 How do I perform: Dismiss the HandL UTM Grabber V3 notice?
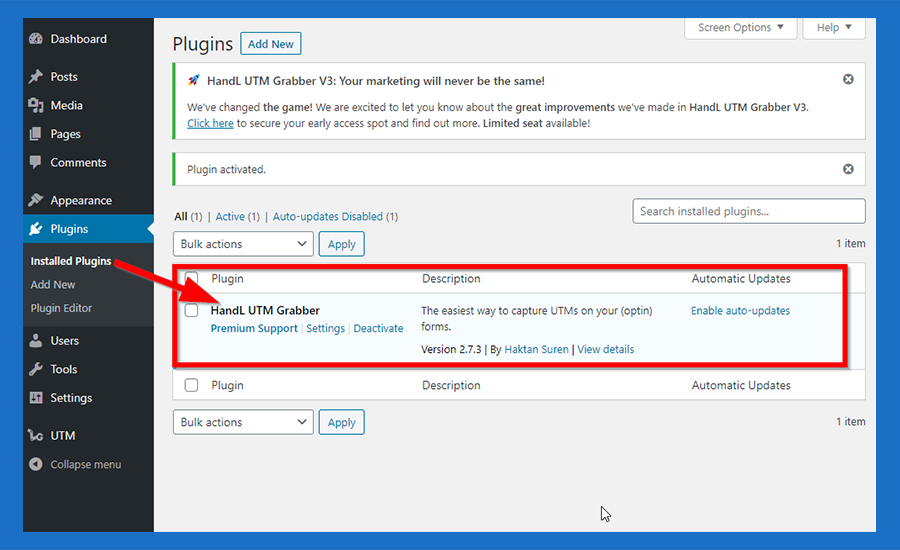tap(848, 79)
